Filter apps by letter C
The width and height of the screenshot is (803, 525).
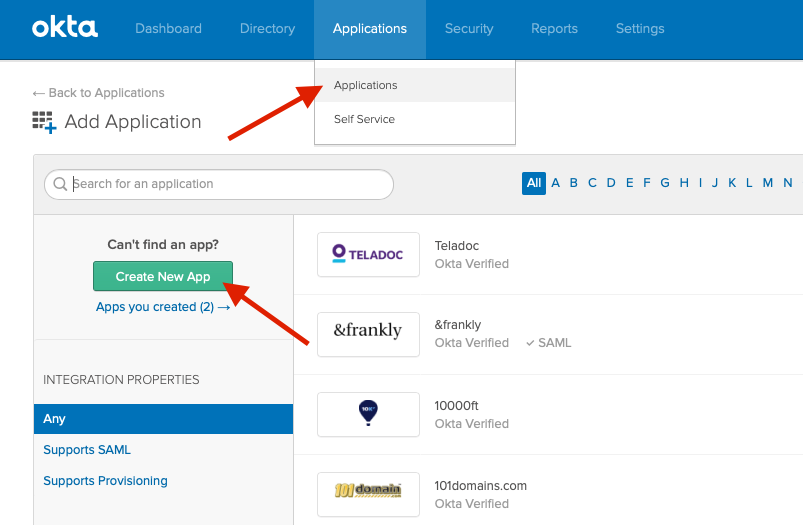point(593,183)
